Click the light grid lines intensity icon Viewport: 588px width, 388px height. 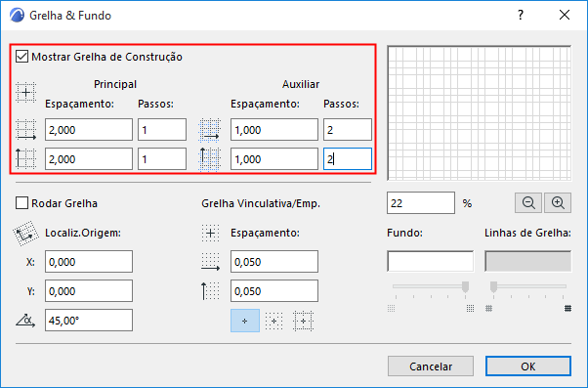coord(488,309)
